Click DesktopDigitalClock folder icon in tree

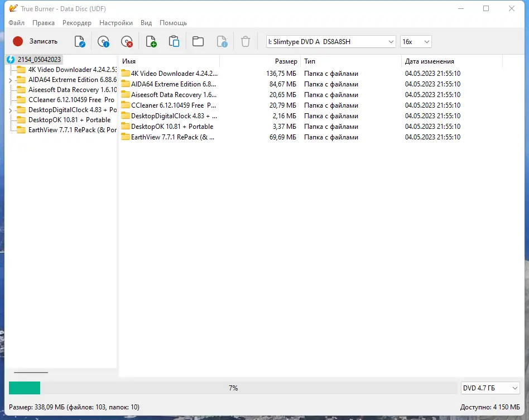(x=21, y=110)
